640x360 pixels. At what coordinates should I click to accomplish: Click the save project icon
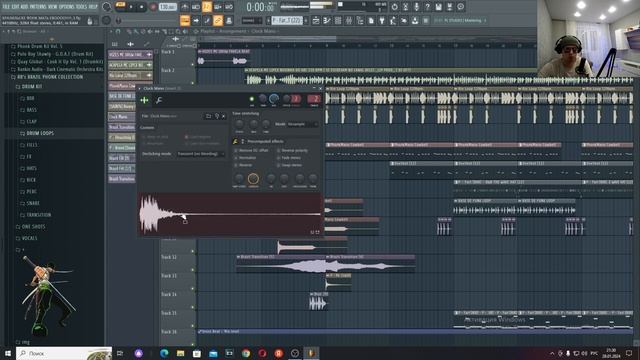tap(438, 7)
